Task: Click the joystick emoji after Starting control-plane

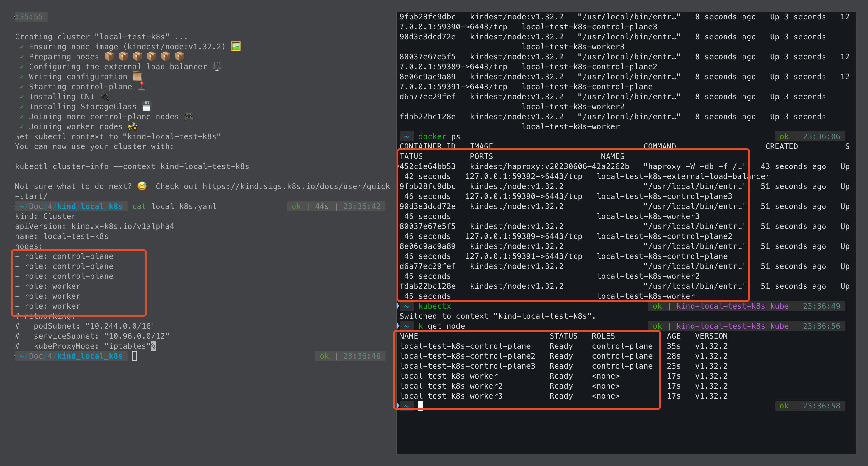Action: click(x=142, y=86)
